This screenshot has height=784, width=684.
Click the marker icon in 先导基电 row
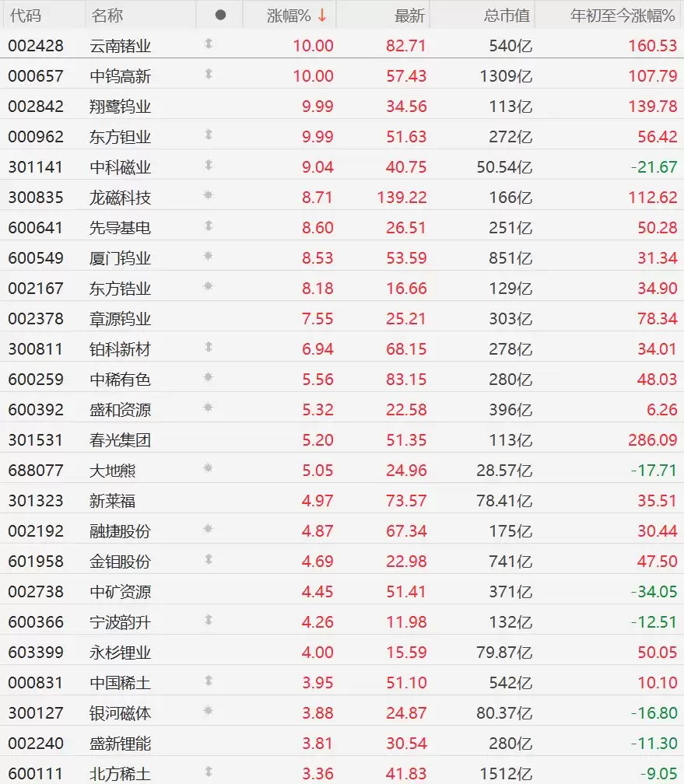[209, 226]
